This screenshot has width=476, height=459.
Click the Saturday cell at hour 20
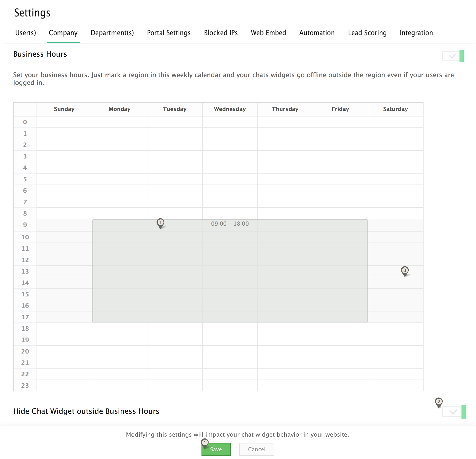(x=396, y=351)
